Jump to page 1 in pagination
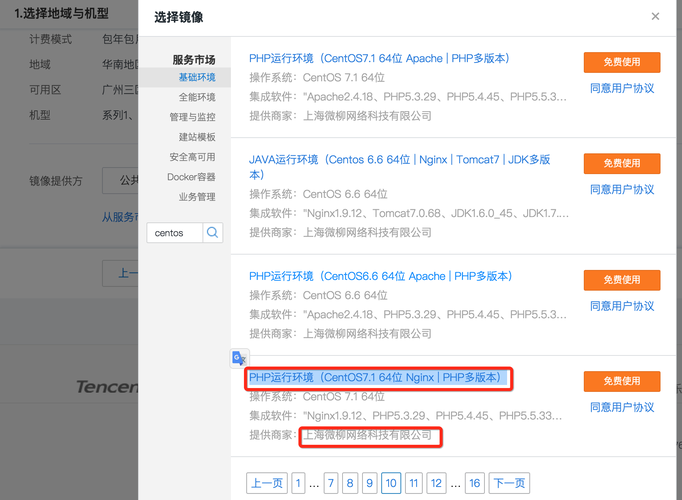682x500 pixels. point(298,483)
